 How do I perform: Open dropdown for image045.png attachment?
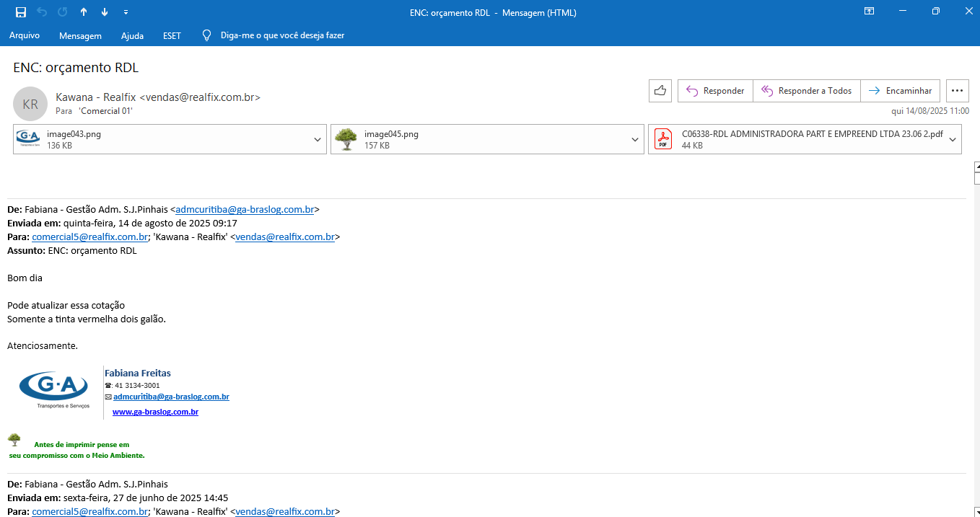[635, 140]
